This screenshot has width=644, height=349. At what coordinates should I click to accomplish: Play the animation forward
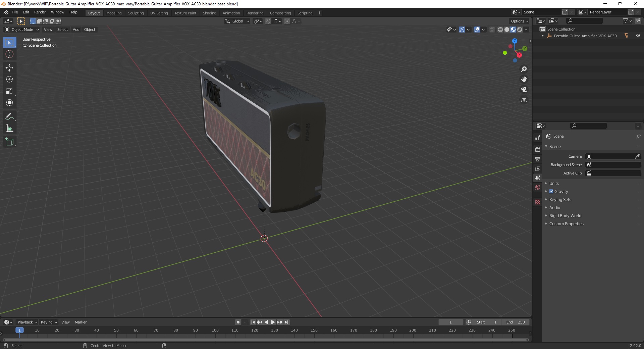tap(273, 322)
